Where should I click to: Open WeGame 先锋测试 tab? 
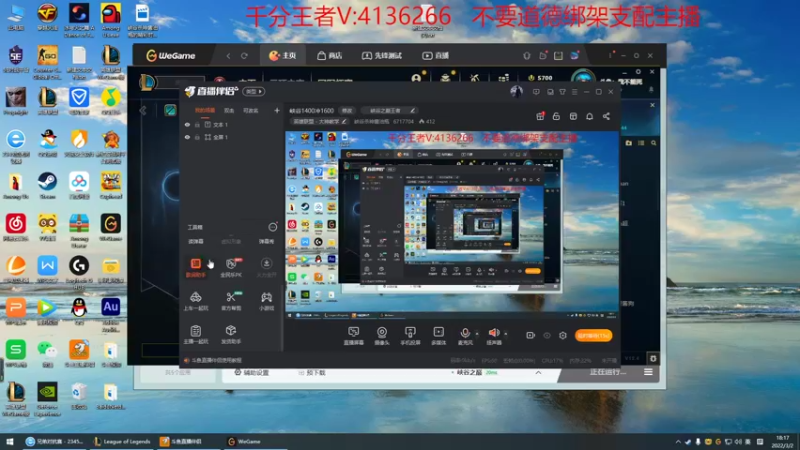[x=382, y=56]
